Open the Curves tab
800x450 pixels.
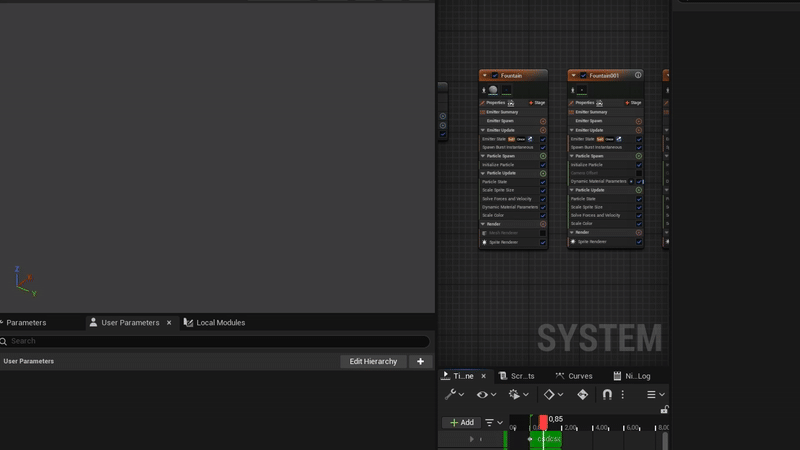coord(574,376)
